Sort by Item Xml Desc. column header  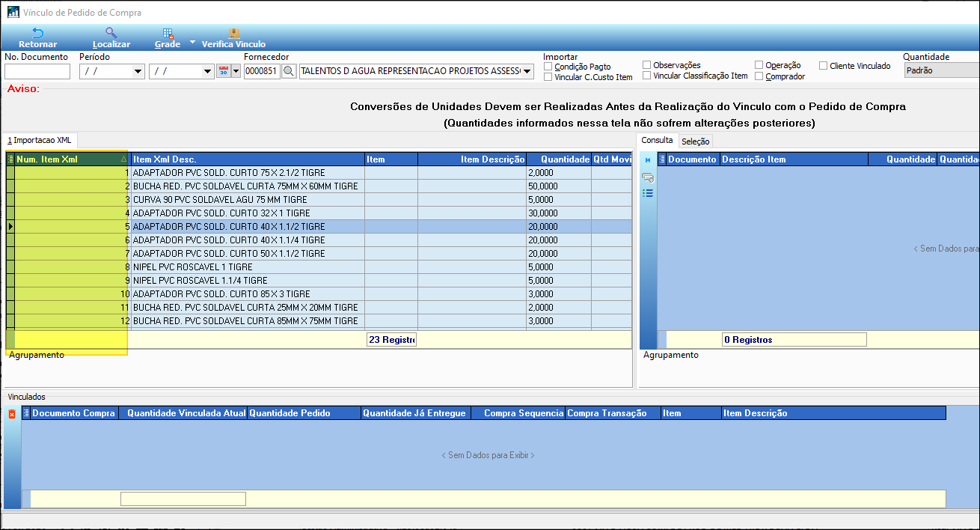point(247,159)
